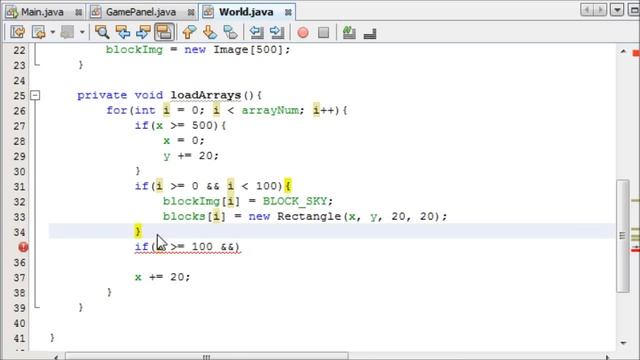The width and height of the screenshot is (640, 360).
Task: Click the highlighted closing brace on line 34
Action: 138,231
